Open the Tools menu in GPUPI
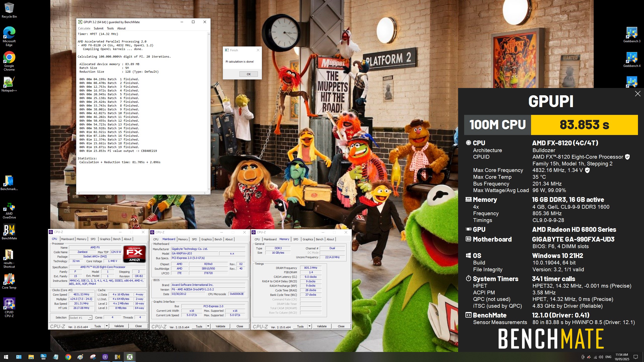The image size is (644, 362). point(110,28)
